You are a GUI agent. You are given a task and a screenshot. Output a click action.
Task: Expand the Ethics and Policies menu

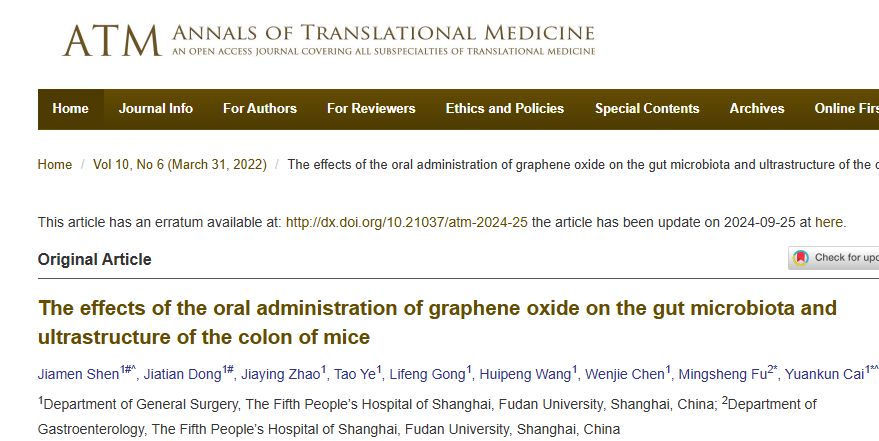click(x=505, y=109)
